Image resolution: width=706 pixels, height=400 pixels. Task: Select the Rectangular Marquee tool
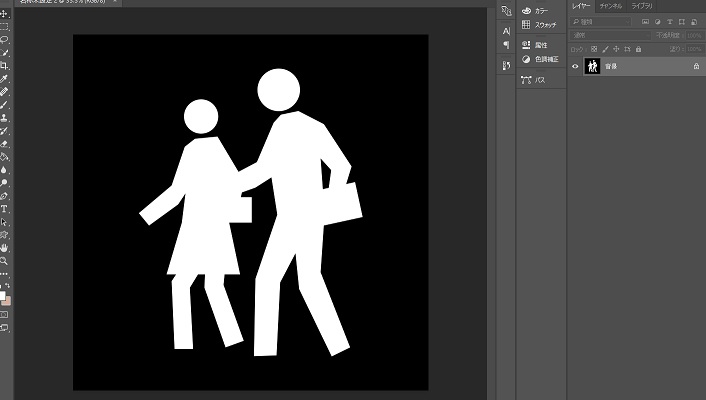[5, 27]
